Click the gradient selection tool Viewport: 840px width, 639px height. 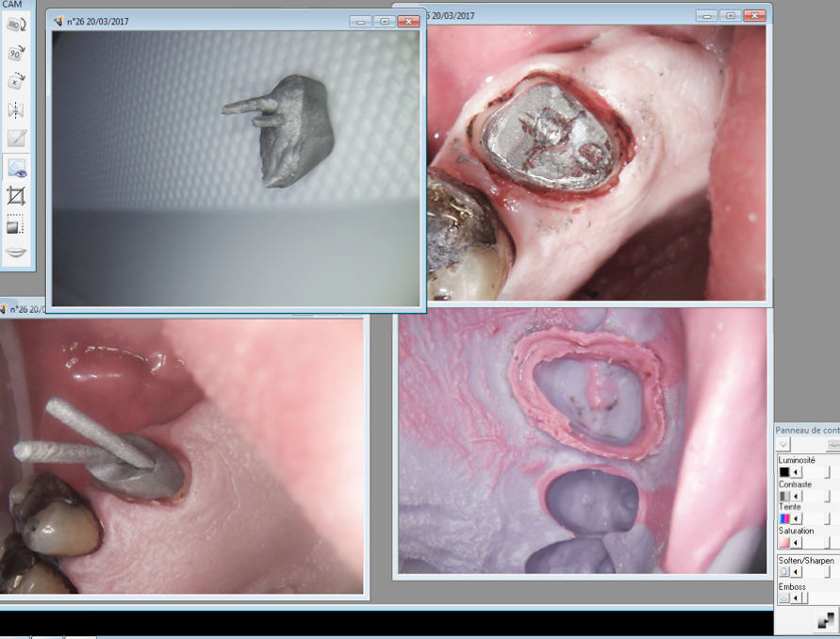tap(17, 225)
